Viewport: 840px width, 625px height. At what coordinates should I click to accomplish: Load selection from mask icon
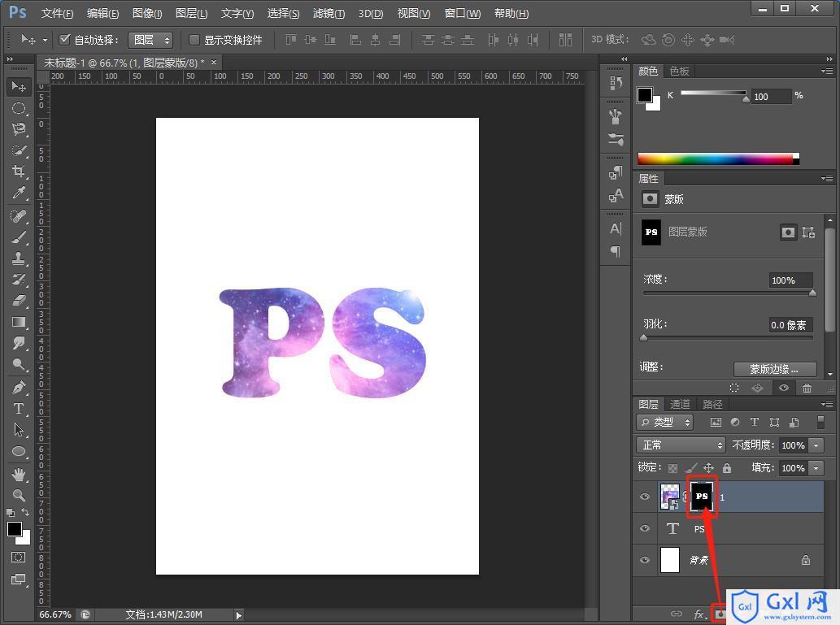coord(734,388)
